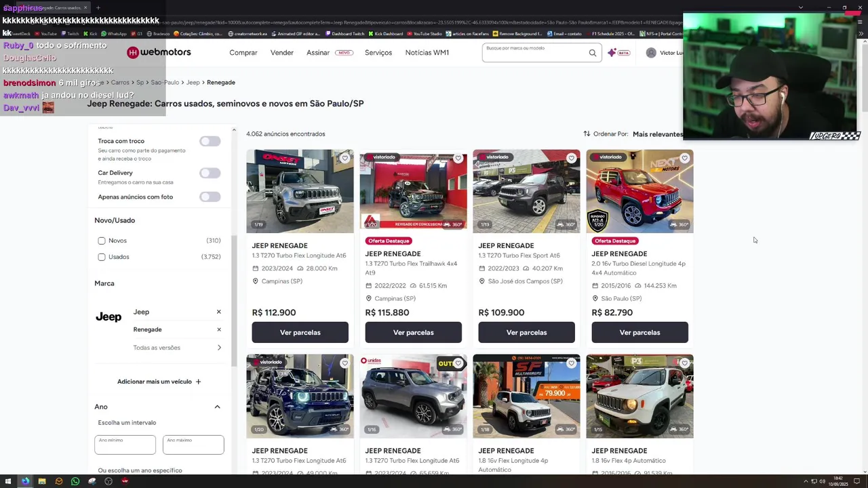Open the Comprar menu
Screen dimensions: 868x488
click(243, 53)
